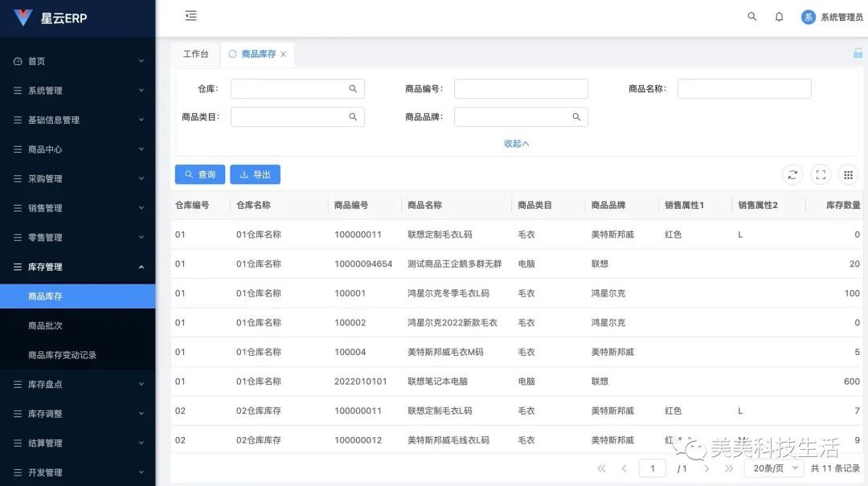
Task: Open the notifications bell icon
Action: [x=779, y=16]
